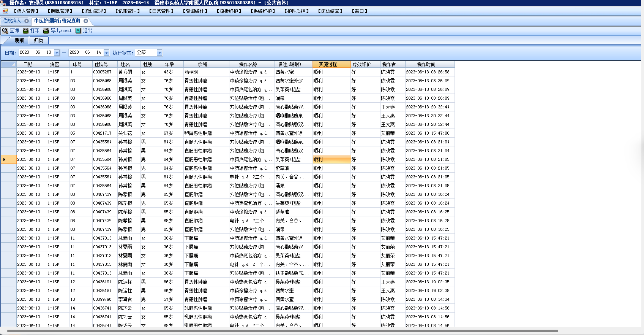The width and height of the screenshot is (644, 335).
Task: Click the orange highlighted 顺利 cell
Action: (331, 159)
